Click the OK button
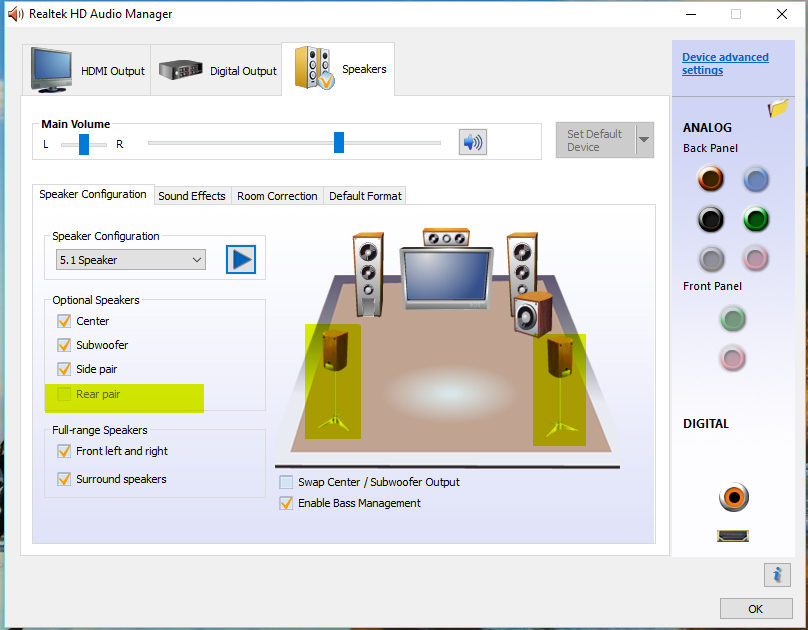The width and height of the screenshot is (808, 630). click(x=755, y=609)
